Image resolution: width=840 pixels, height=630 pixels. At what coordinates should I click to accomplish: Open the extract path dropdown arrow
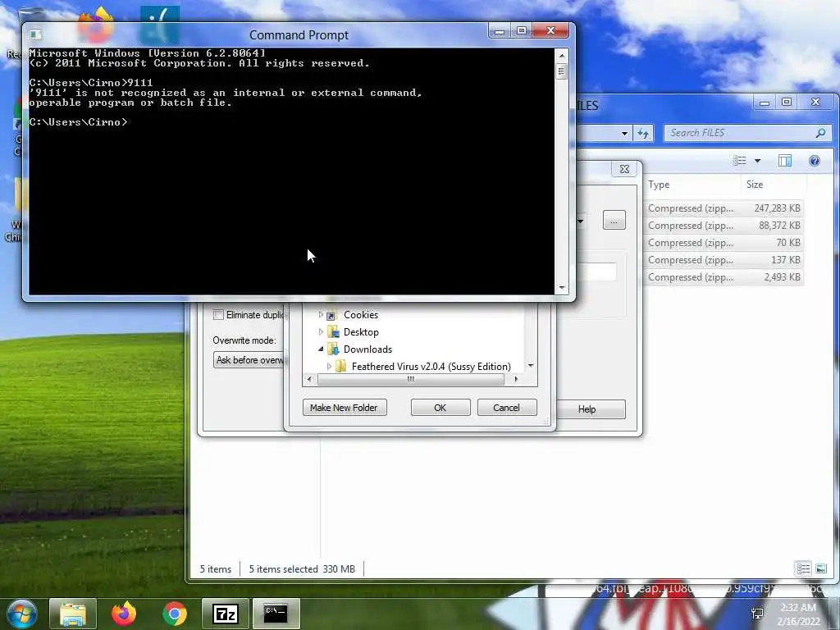click(580, 220)
